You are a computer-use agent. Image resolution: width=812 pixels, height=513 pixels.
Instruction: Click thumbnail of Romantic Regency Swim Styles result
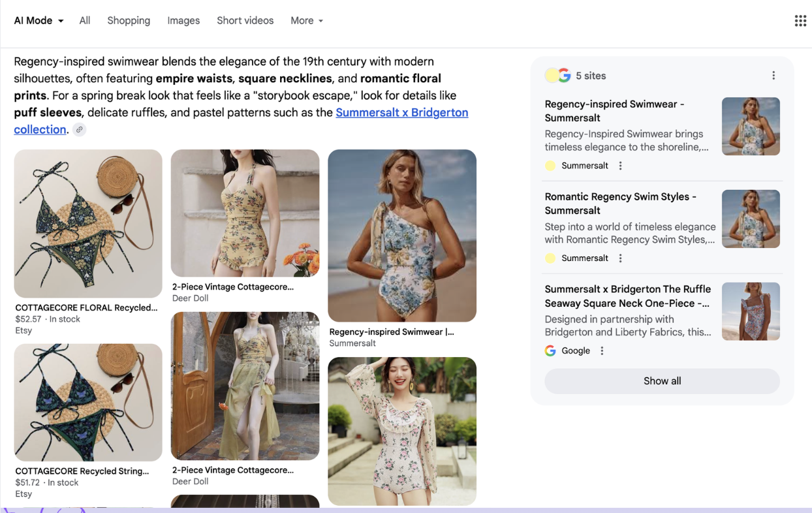[x=751, y=219]
